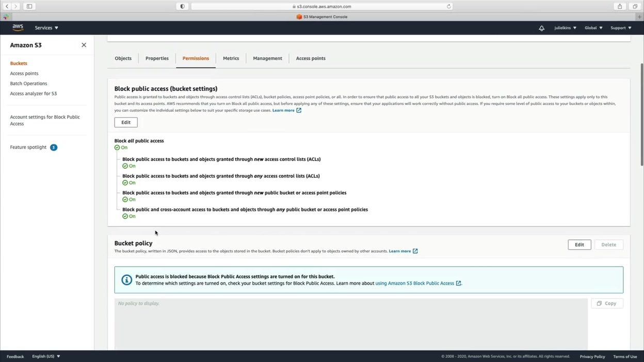Edit Block public access settings
The width and height of the screenshot is (644, 362).
pos(126,122)
